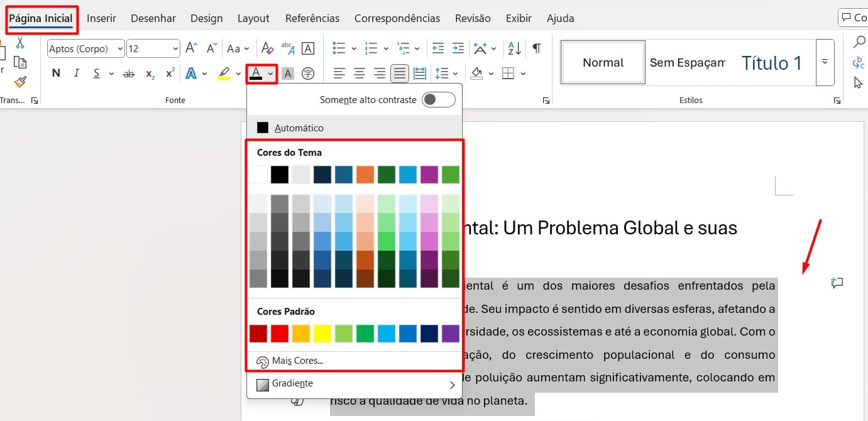This screenshot has width=868, height=421.
Task: Open Find with the magnifier icon
Action: 859,42
